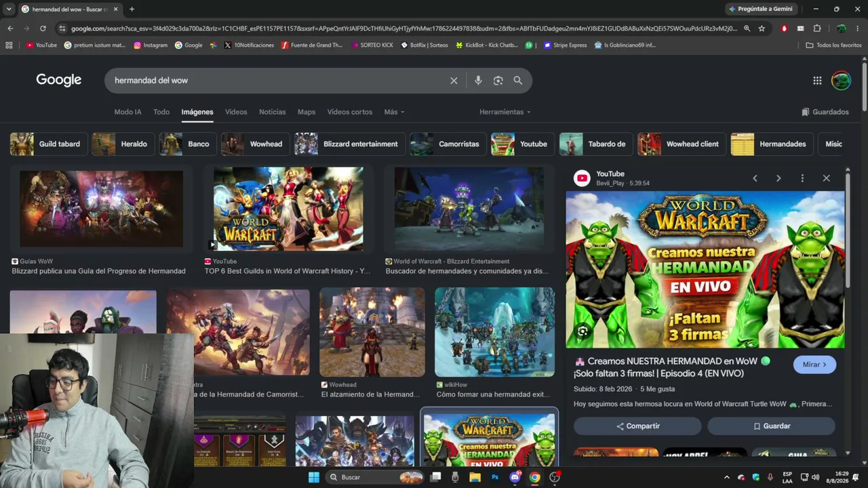Open the preview panel's three-dot menu

point(802,178)
